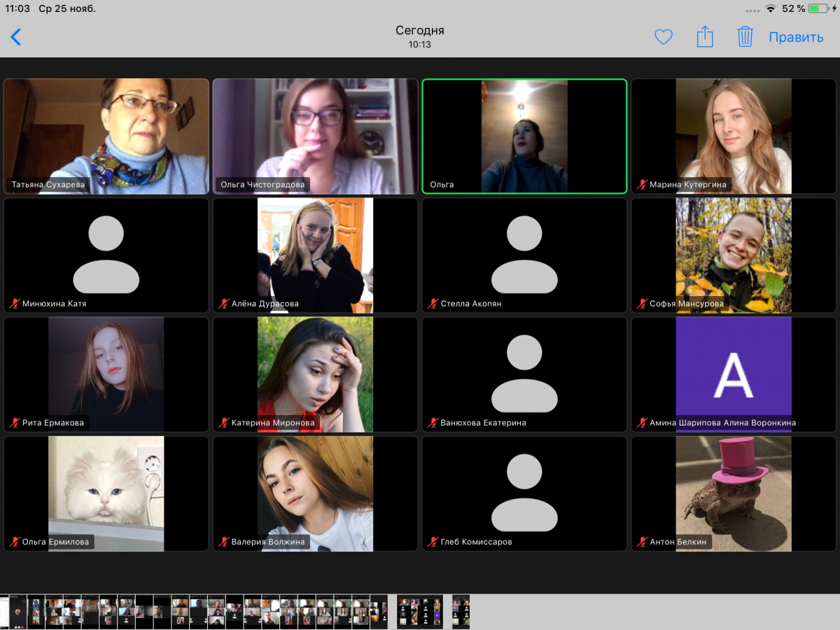This screenshot has height=630, width=840.
Task: Tap avatar placeholder of Глеб Комиссаров
Action: click(524, 492)
